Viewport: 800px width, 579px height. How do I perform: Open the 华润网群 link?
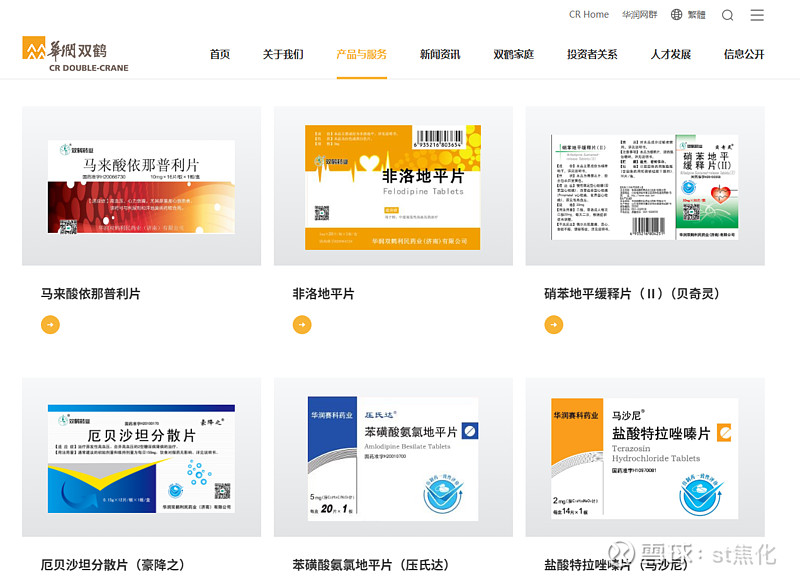[x=640, y=15]
